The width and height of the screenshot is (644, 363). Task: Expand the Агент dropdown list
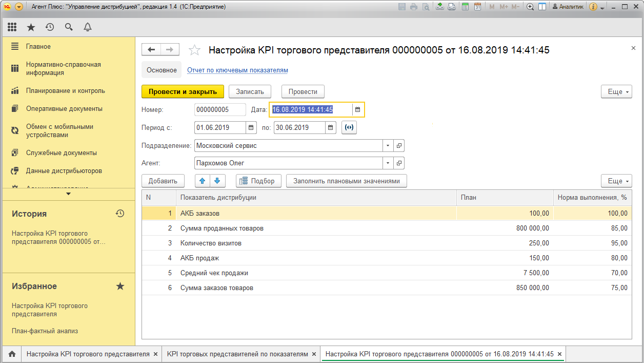click(x=387, y=163)
